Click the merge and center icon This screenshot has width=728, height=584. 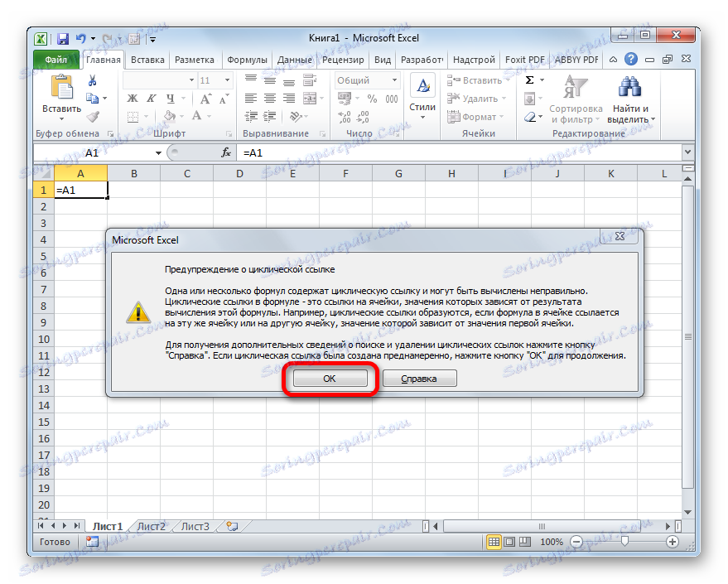click(x=309, y=99)
